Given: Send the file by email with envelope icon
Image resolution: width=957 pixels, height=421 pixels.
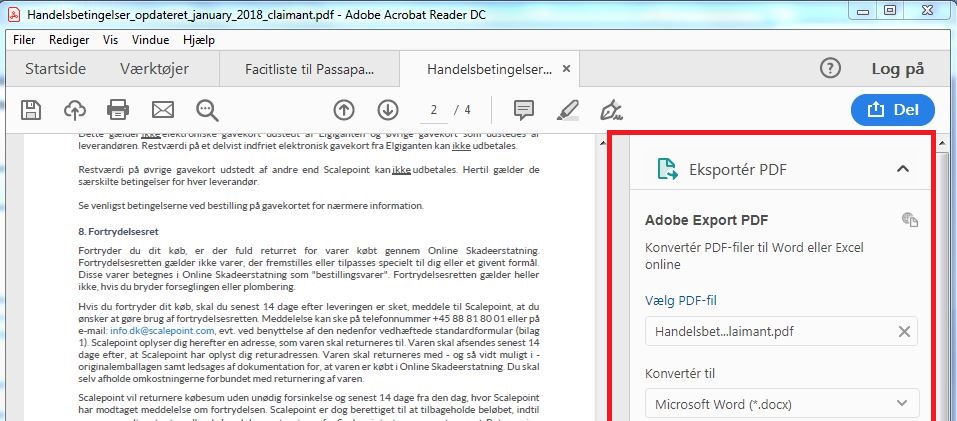Looking at the screenshot, I should 162,110.
